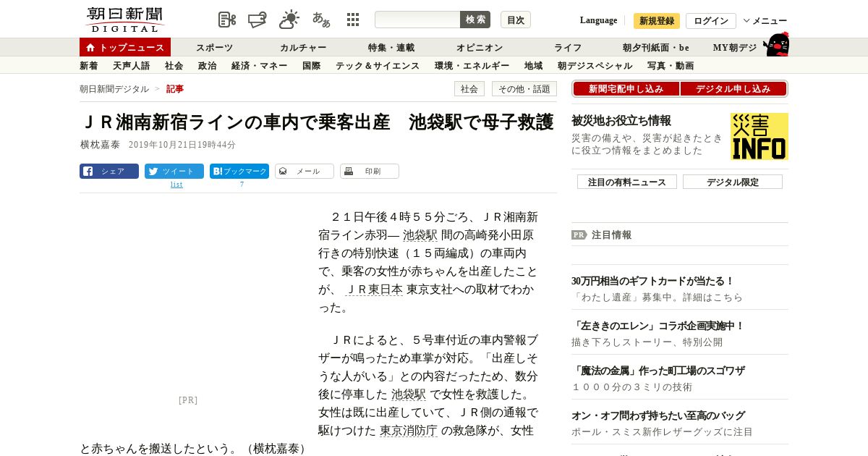868x456 pixels.
Task: Print article with 印刷 button
Action: coord(370,172)
